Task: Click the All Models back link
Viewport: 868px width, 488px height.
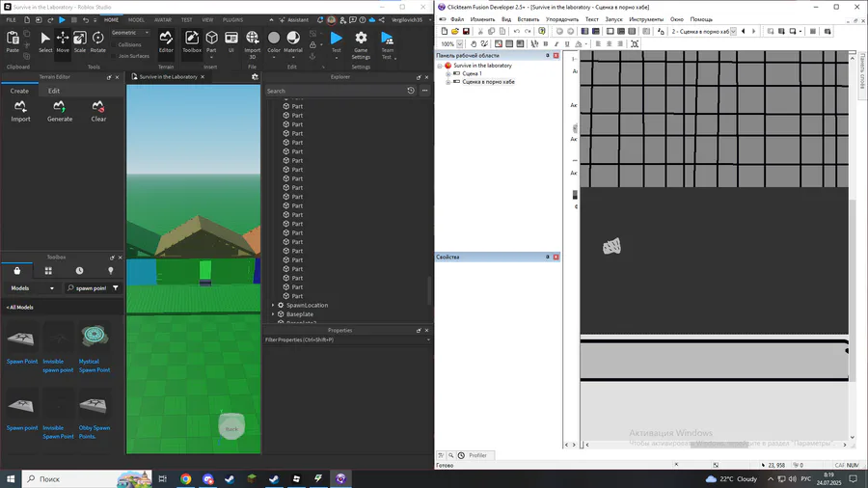Action: (20, 307)
